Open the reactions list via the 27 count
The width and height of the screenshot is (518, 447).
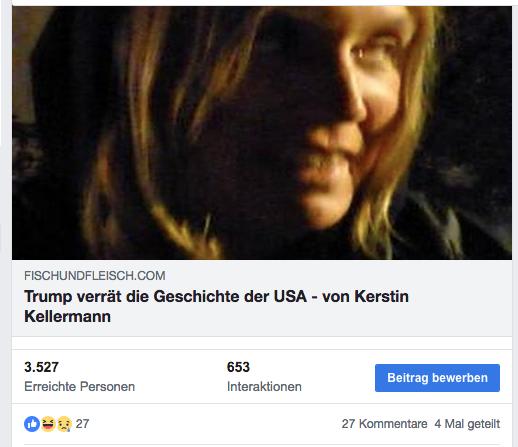pyautogui.click(x=82, y=424)
